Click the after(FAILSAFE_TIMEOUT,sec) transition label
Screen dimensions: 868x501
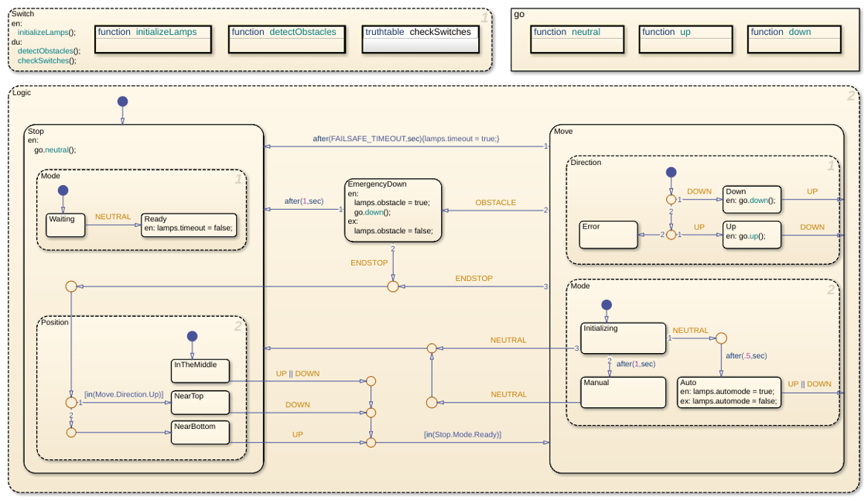[406, 139]
